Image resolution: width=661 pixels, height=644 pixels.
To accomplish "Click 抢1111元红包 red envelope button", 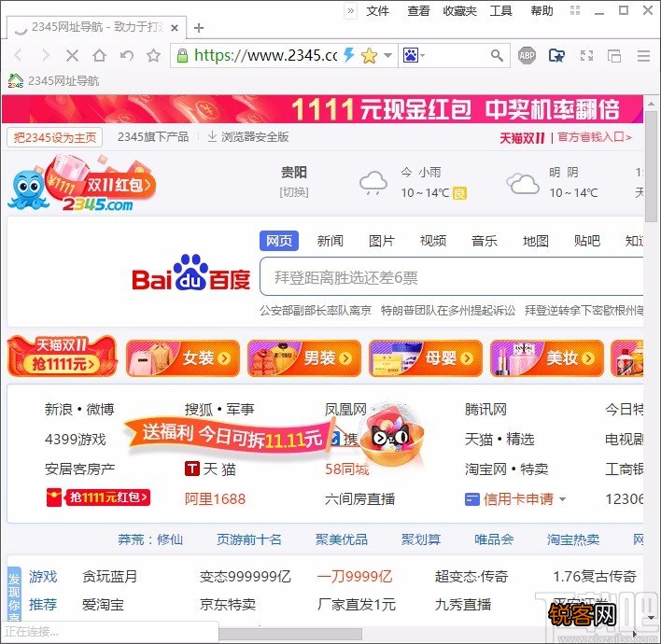I will (x=98, y=497).
